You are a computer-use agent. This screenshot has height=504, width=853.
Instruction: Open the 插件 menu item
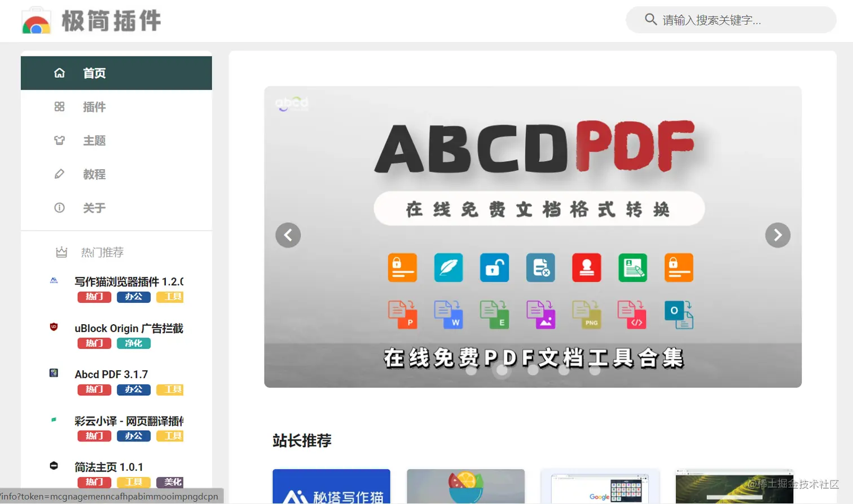point(116,107)
